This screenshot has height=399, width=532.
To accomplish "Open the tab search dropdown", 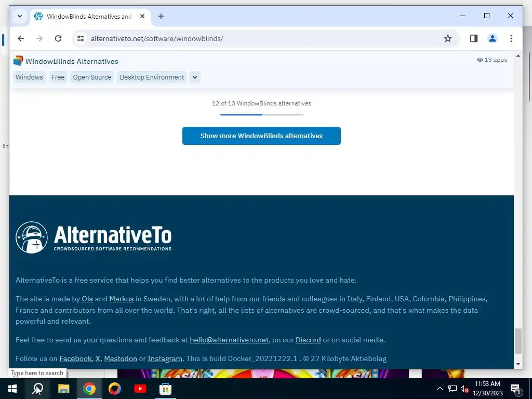I will point(20,16).
